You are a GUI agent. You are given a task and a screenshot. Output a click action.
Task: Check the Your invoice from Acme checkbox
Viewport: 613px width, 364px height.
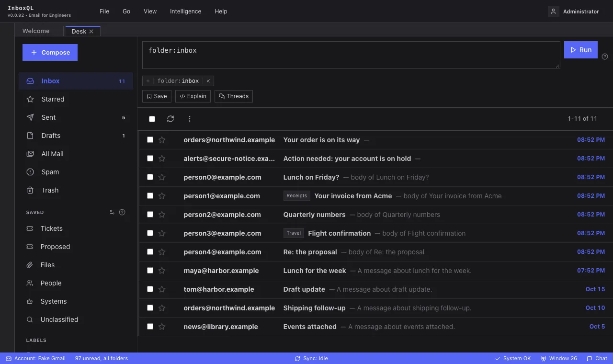150,196
